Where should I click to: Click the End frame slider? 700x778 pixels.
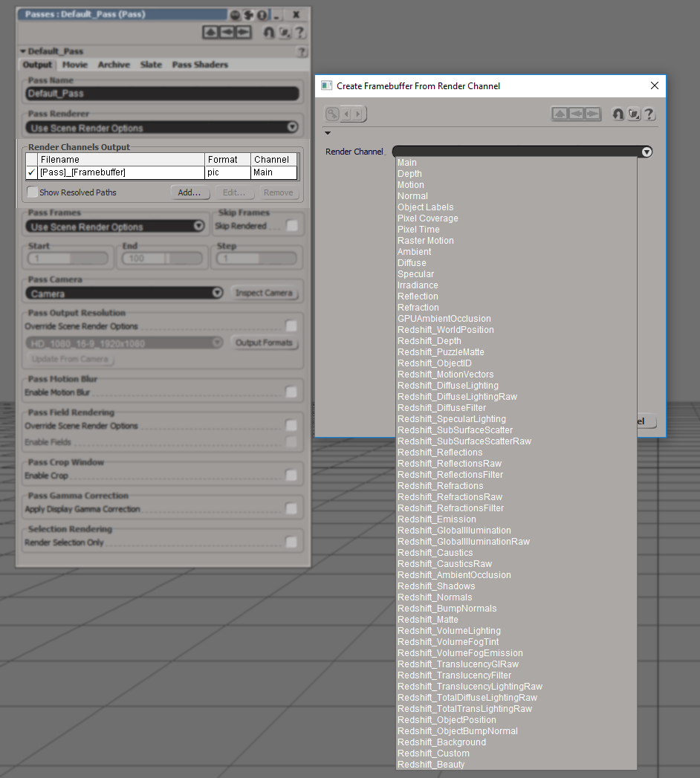coord(162,259)
